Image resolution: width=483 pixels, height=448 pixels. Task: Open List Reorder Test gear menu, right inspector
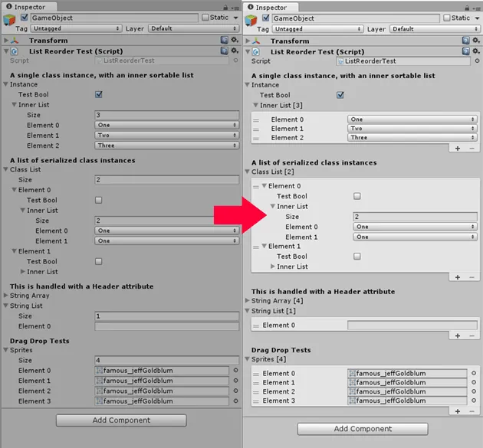click(476, 51)
